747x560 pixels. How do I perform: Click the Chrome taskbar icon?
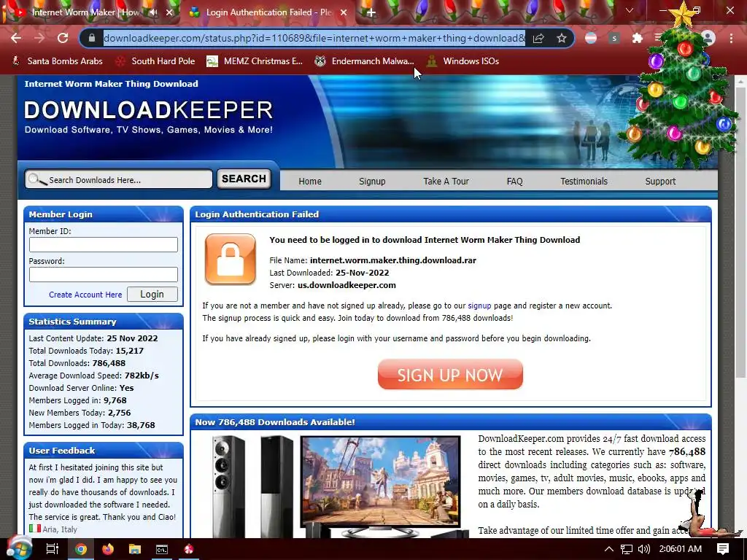[x=81, y=549]
